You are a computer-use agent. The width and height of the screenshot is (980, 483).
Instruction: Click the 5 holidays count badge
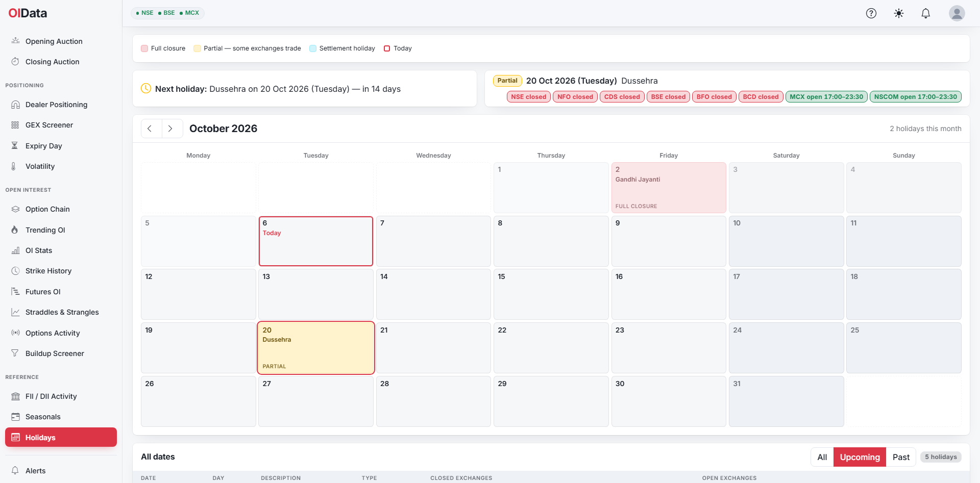941,457
